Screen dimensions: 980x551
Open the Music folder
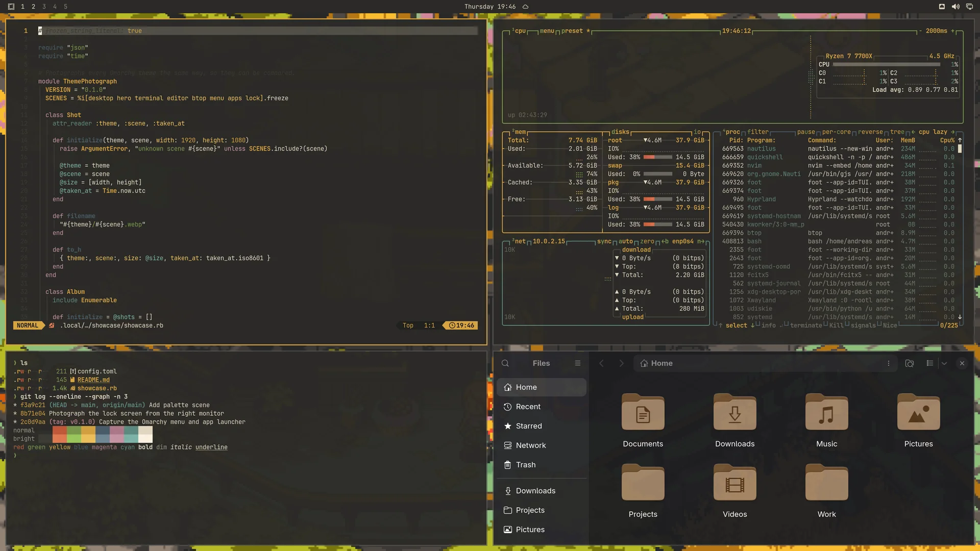pyautogui.click(x=827, y=421)
